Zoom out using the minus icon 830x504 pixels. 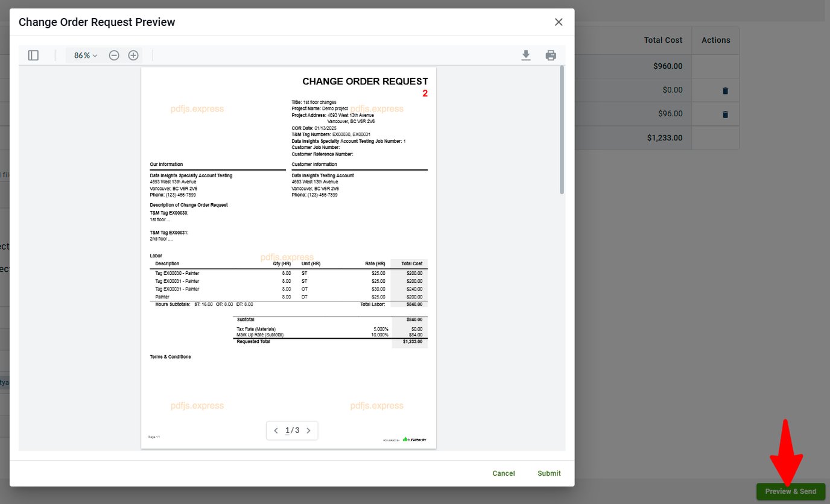(x=114, y=55)
